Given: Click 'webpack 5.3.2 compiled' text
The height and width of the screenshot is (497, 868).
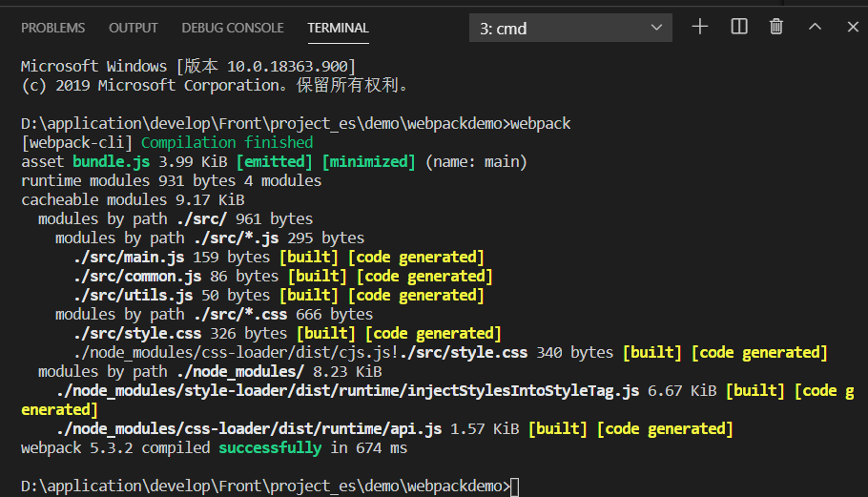Looking at the screenshot, I should click(x=115, y=448).
